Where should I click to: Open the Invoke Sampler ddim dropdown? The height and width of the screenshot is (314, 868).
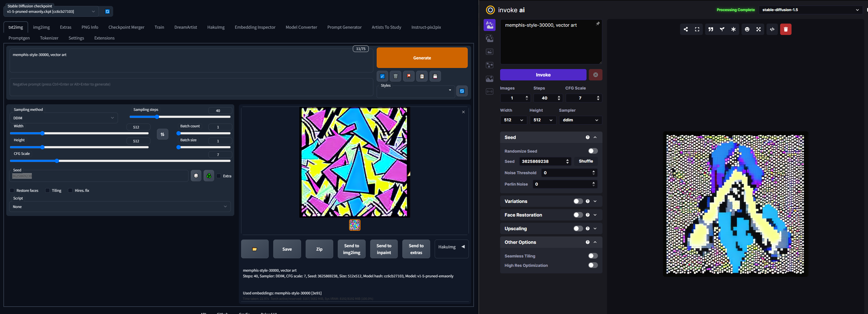click(x=580, y=120)
